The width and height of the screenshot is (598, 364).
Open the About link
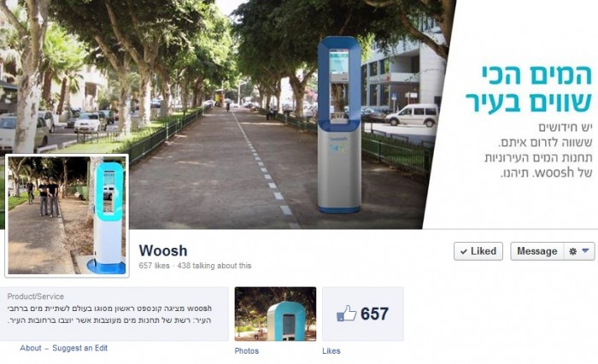tap(31, 348)
